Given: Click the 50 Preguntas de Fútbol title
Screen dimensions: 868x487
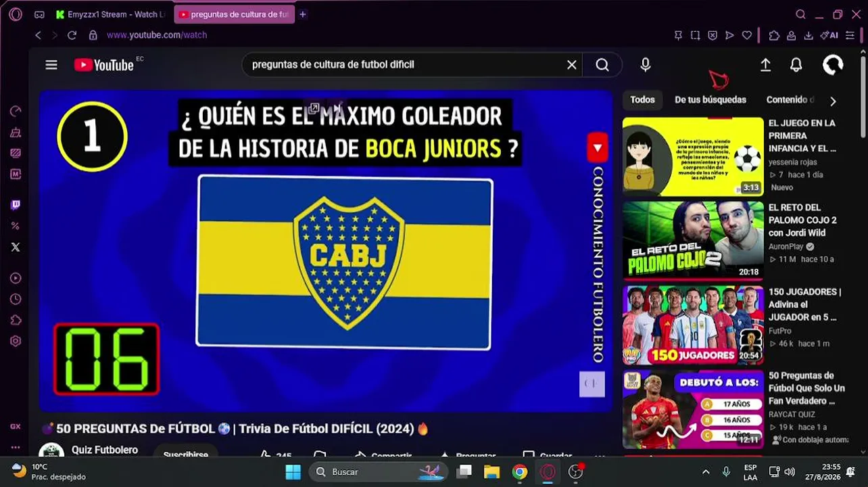Looking at the screenshot, I should pyautogui.click(x=806, y=388).
